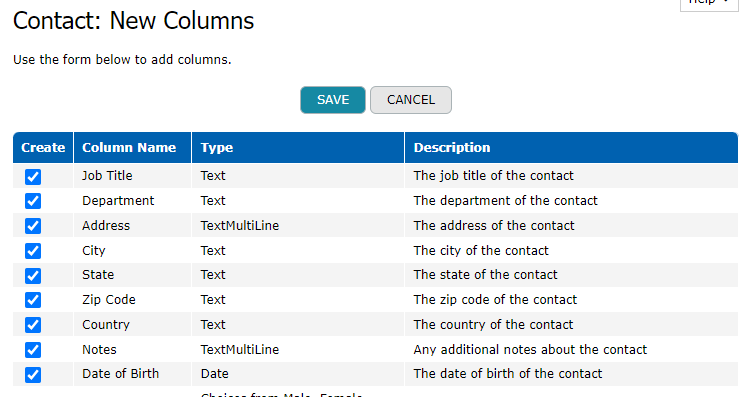Click 'The country of the contact' description

(x=494, y=324)
